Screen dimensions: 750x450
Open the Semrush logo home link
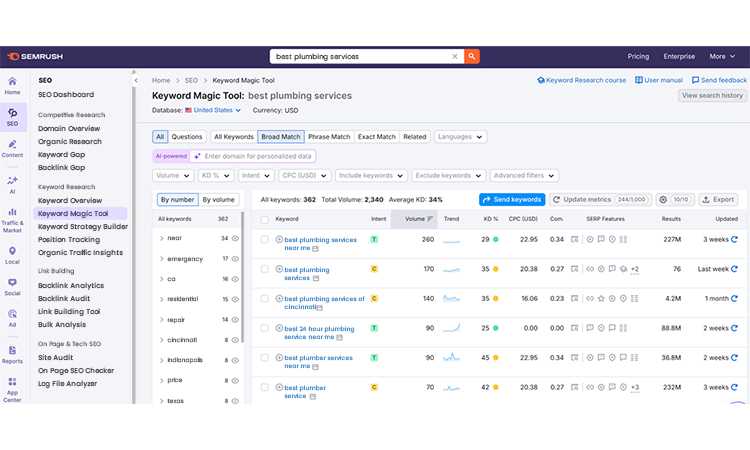coord(35,56)
